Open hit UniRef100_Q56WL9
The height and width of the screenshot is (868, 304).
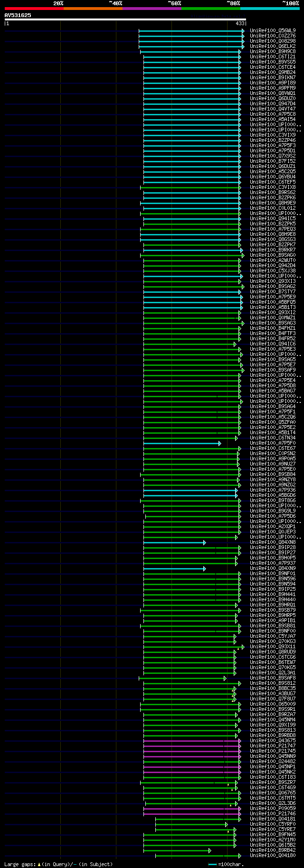[x=273, y=31]
